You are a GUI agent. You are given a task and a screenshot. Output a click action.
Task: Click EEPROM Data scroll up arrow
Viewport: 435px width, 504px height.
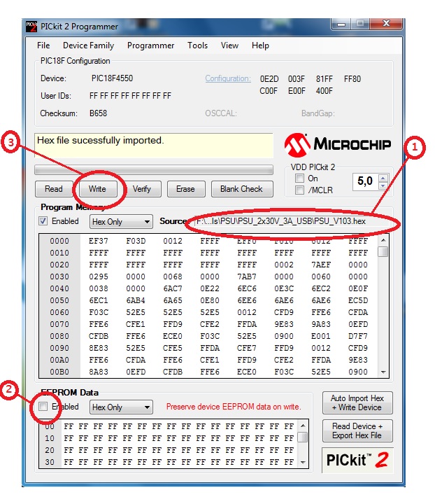pos(303,426)
